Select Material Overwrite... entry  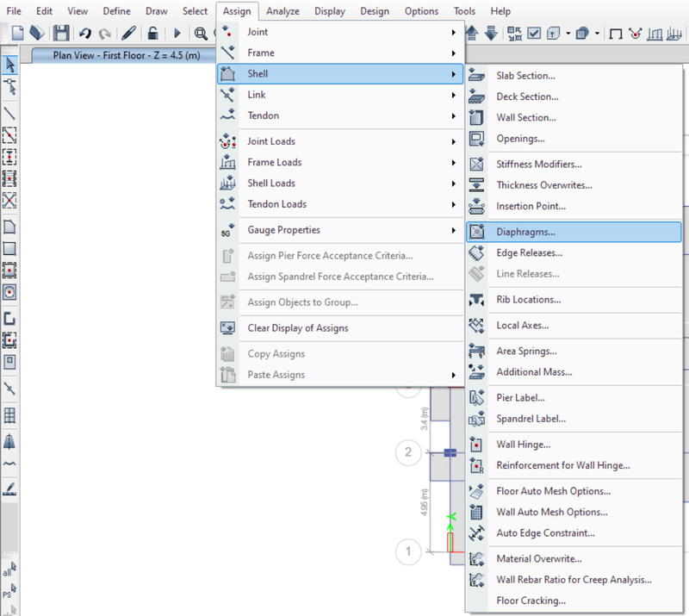(539, 558)
